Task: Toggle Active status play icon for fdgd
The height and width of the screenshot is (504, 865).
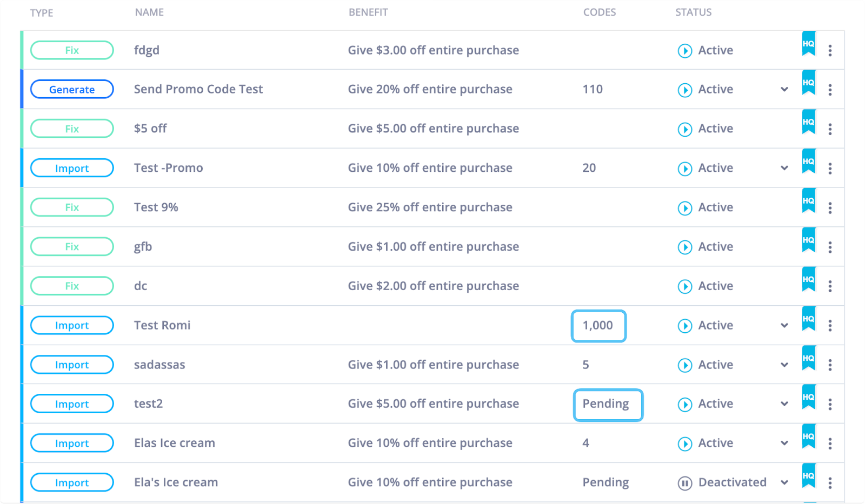Action: (x=685, y=51)
